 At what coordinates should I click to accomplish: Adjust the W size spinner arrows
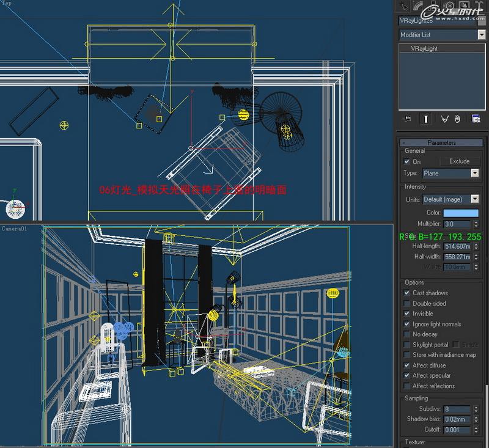pyautogui.click(x=476, y=267)
